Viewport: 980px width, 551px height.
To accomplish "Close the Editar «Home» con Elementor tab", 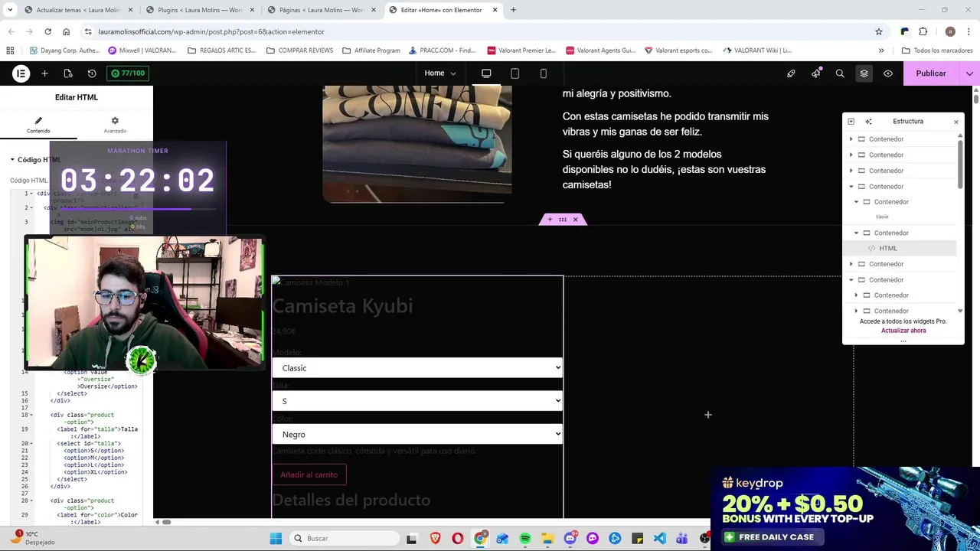I will tap(495, 10).
